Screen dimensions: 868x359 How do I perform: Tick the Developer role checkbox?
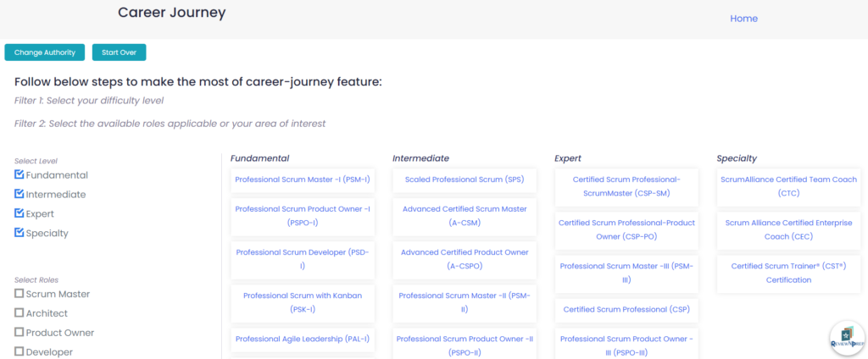coord(19,352)
